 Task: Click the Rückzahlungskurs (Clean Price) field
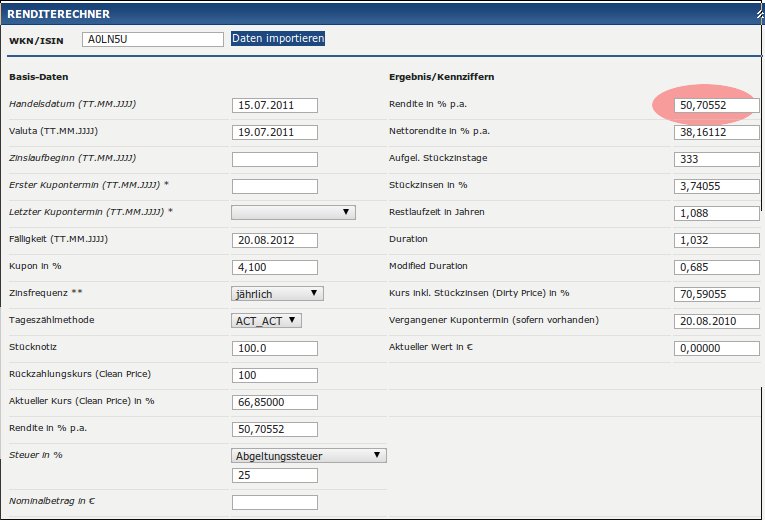pos(274,375)
